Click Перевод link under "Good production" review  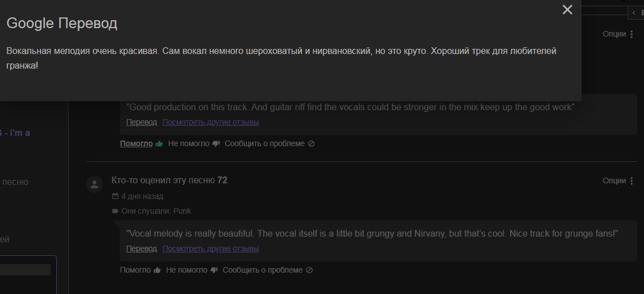pyautogui.click(x=141, y=122)
